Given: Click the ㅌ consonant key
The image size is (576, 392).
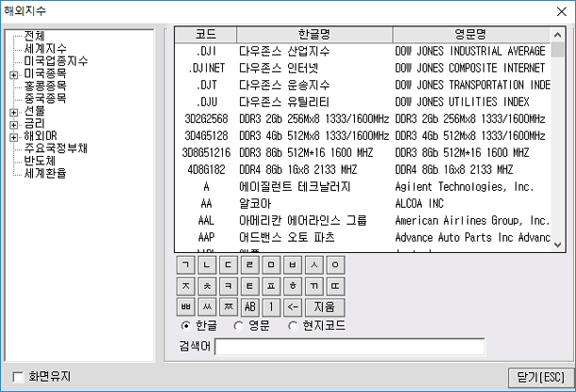Looking at the screenshot, I should [x=250, y=286].
